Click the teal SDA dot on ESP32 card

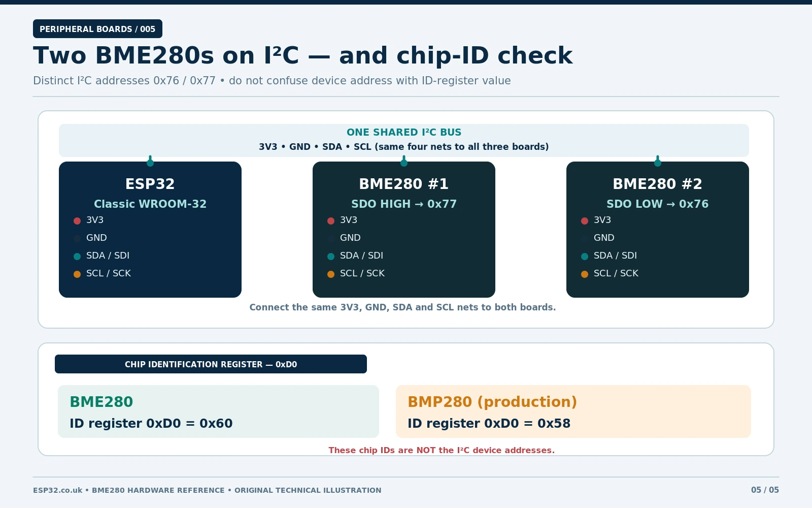pyautogui.click(x=77, y=257)
